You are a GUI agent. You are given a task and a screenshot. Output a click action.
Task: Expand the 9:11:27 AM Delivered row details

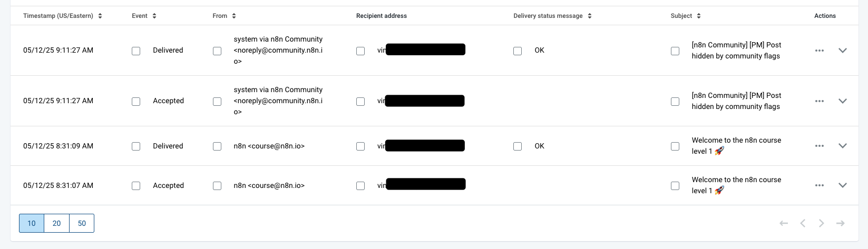(843, 51)
